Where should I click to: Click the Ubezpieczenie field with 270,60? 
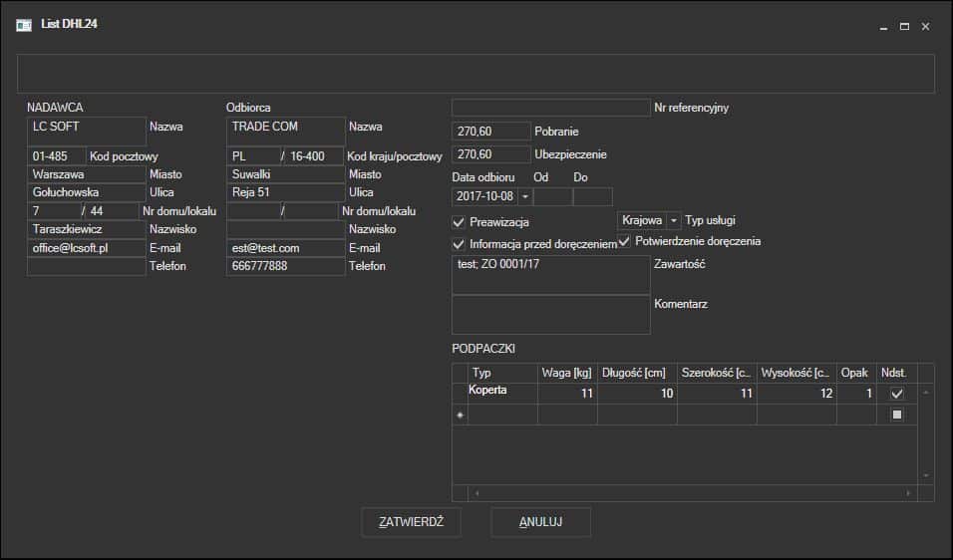pyautogui.click(x=491, y=154)
